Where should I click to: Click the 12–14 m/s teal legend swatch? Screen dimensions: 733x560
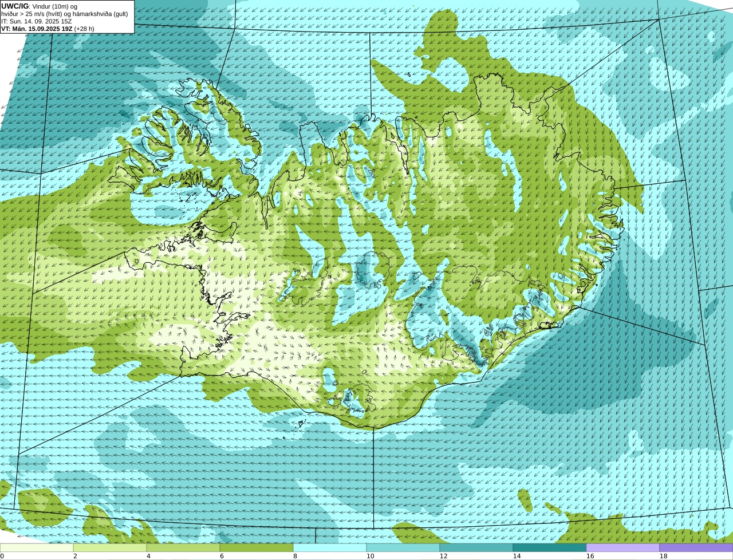476,547
